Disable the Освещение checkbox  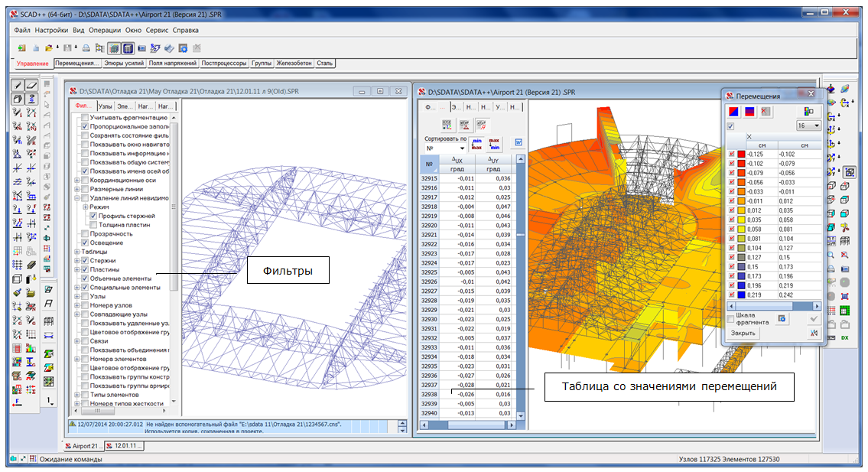click(x=86, y=243)
